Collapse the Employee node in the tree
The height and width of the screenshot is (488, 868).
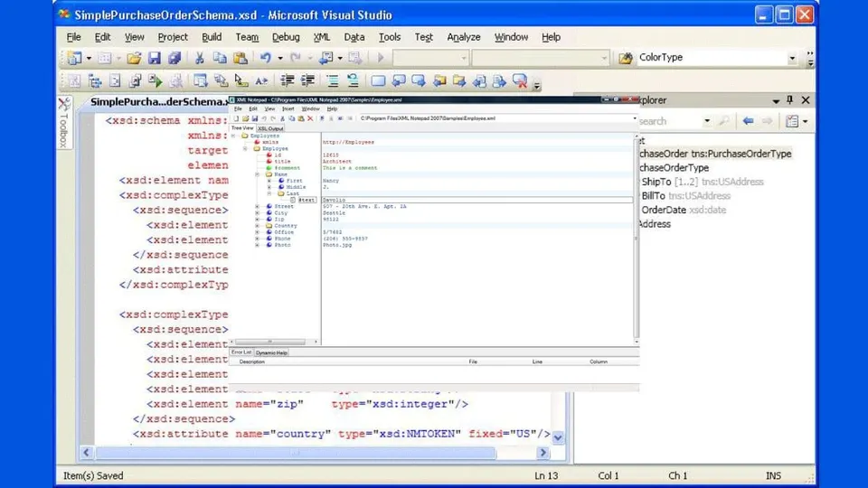point(245,148)
